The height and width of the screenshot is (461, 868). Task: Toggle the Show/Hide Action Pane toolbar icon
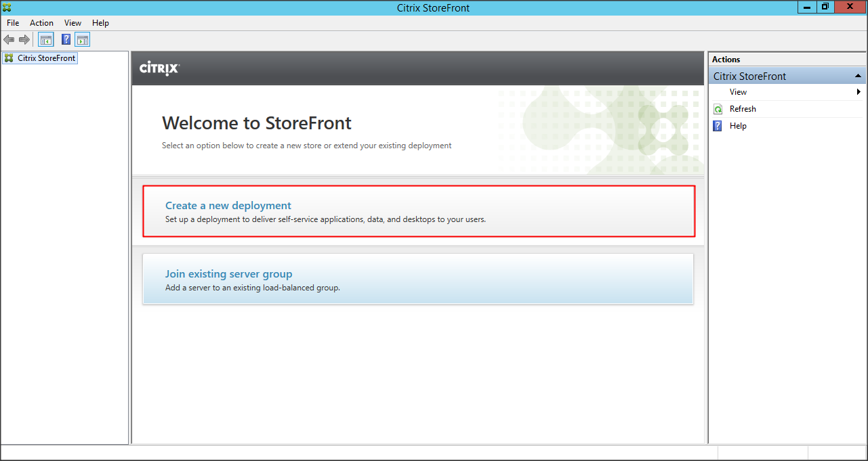click(x=83, y=40)
